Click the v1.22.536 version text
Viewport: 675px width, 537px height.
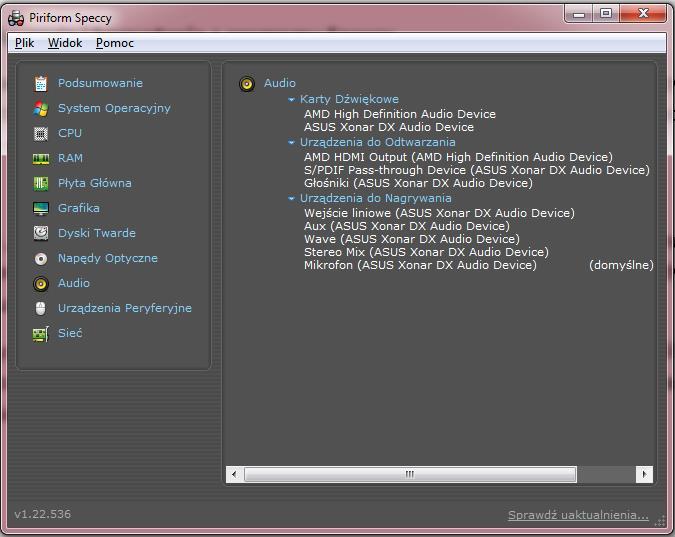pos(43,514)
